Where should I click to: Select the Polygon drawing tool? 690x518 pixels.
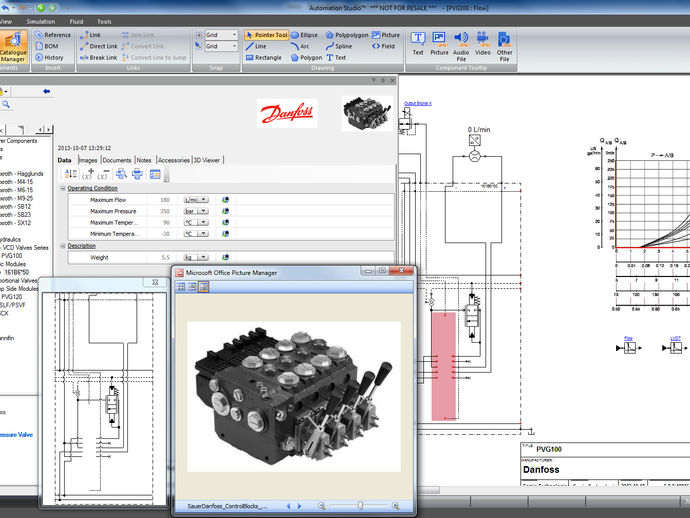click(x=306, y=58)
